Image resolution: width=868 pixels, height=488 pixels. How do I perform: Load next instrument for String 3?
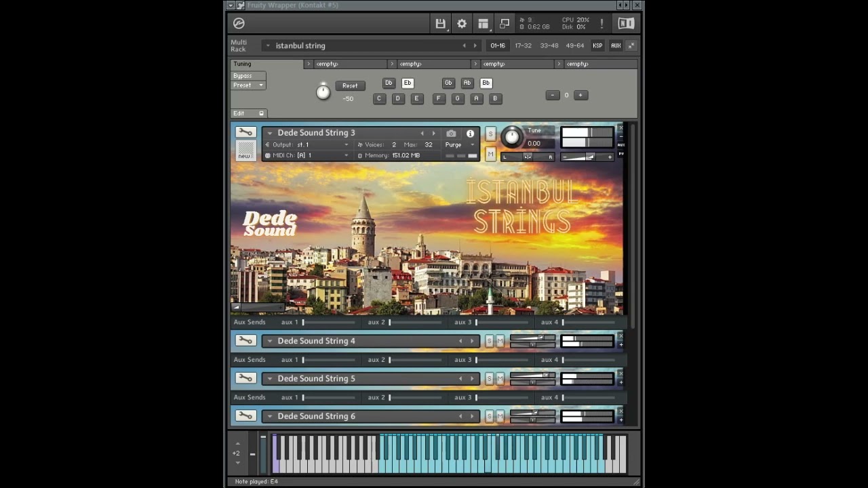click(x=433, y=134)
